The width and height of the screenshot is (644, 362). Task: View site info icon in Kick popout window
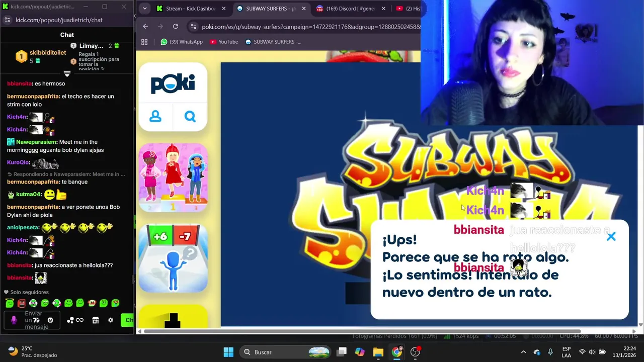(7, 20)
